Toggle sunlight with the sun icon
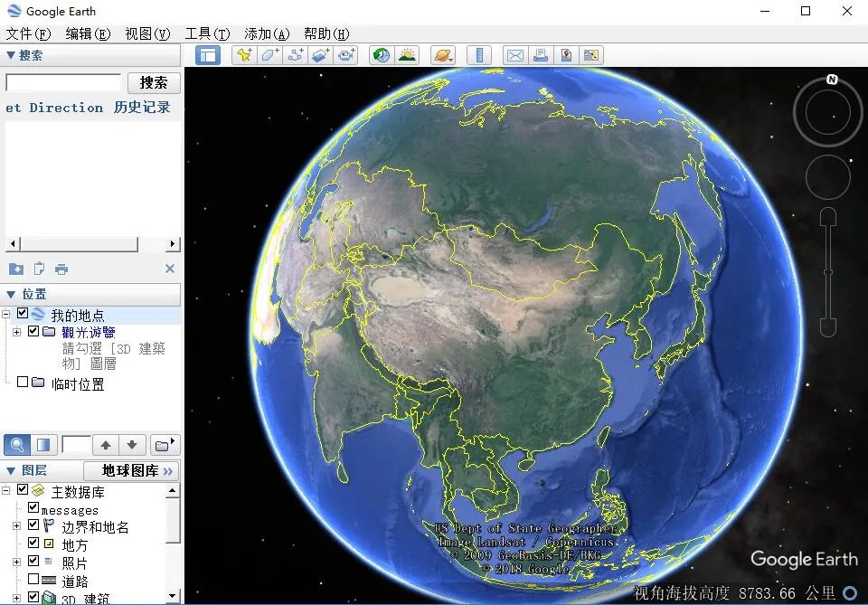 (407, 54)
